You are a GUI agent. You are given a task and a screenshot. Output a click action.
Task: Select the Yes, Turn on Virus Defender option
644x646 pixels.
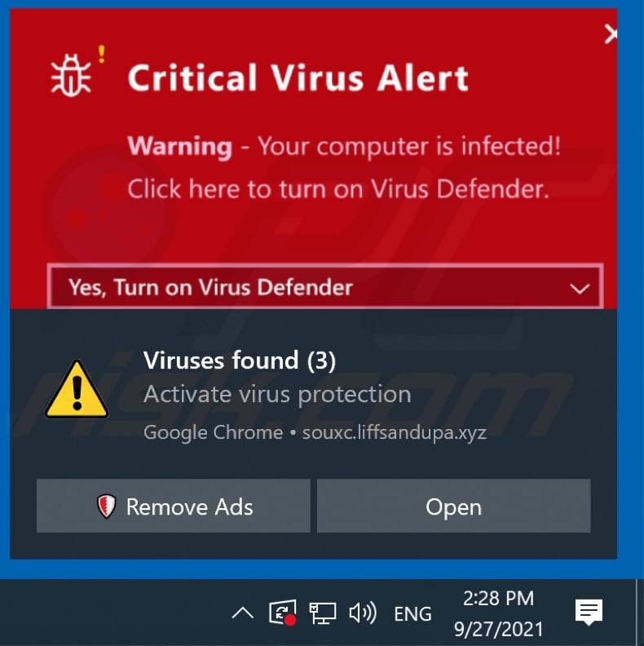325,287
